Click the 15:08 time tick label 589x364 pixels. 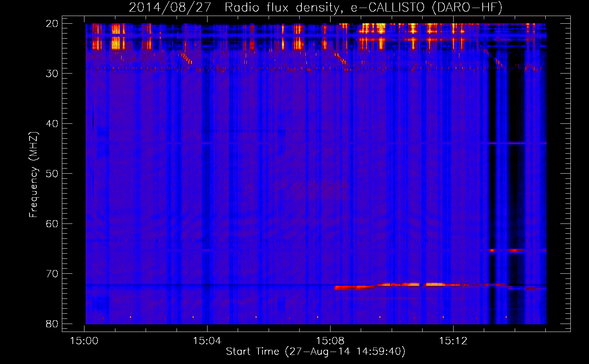(x=330, y=341)
